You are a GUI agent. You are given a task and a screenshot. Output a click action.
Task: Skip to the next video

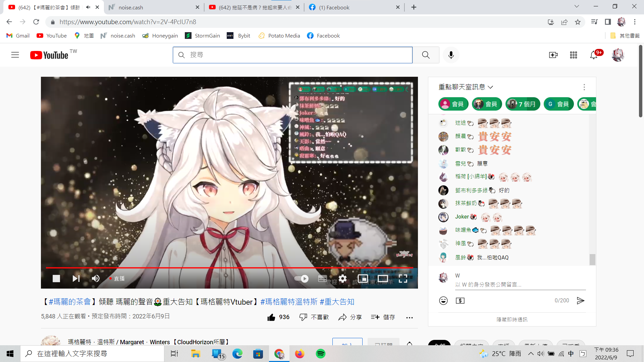click(x=76, y=279)
